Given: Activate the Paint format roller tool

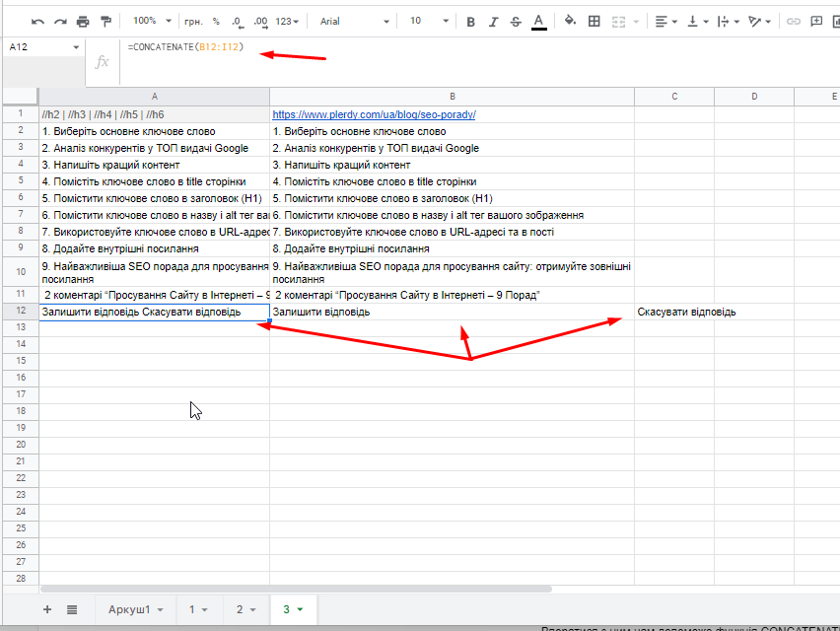Looking at the screenshot, I should click(x=105, y=21).
